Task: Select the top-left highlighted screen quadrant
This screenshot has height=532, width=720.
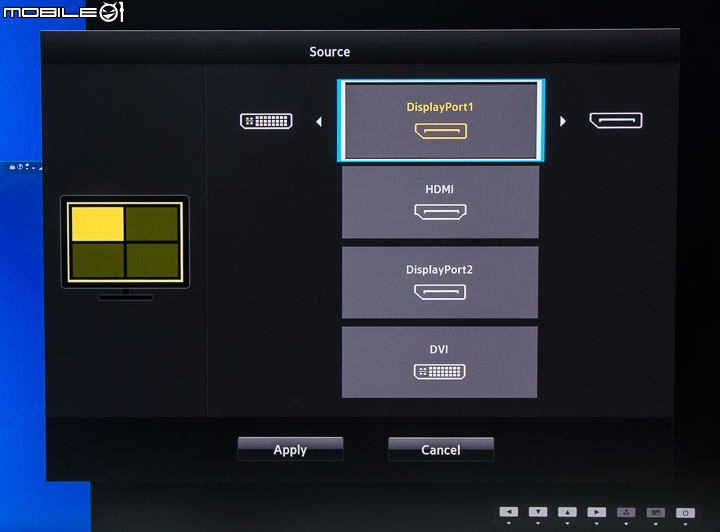Action: (98, 224)
